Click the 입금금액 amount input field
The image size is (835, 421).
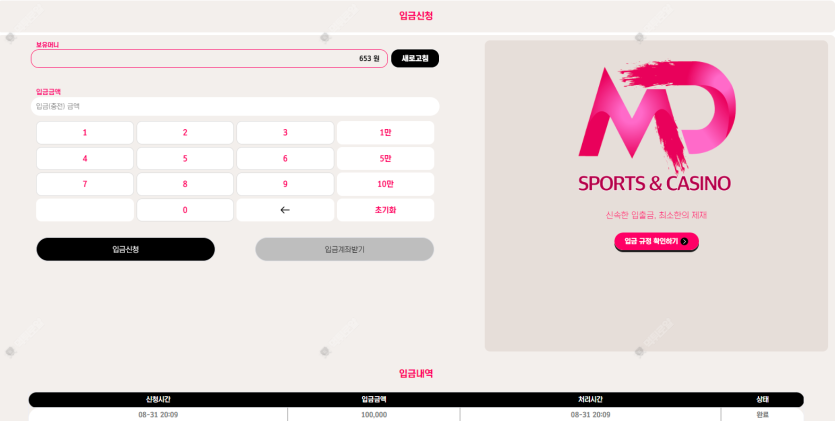235,106
